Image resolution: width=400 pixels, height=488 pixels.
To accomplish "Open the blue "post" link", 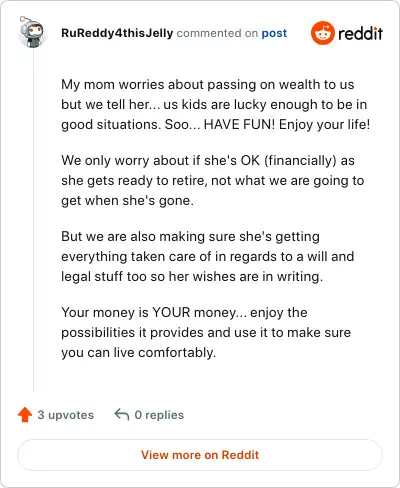I will click(274, 33).
